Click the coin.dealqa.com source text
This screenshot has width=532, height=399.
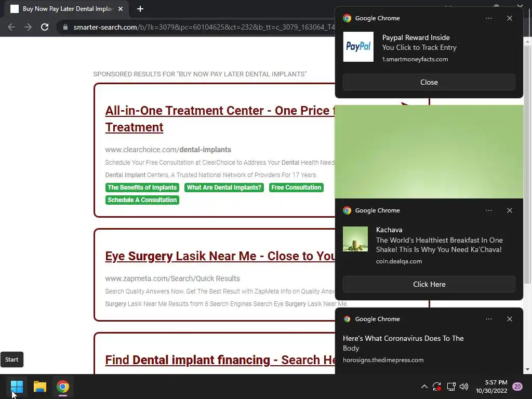pos(398,261)
